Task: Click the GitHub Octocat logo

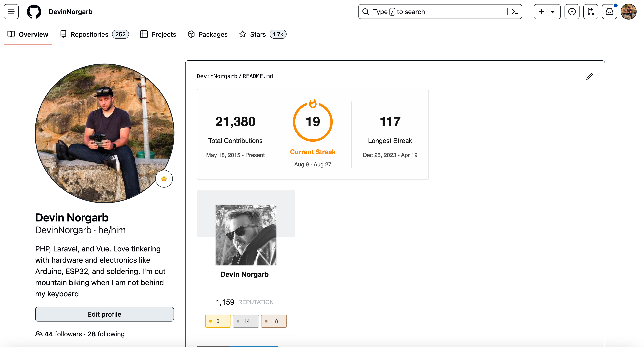Action: pyautogui.click(x=34, y=12)
